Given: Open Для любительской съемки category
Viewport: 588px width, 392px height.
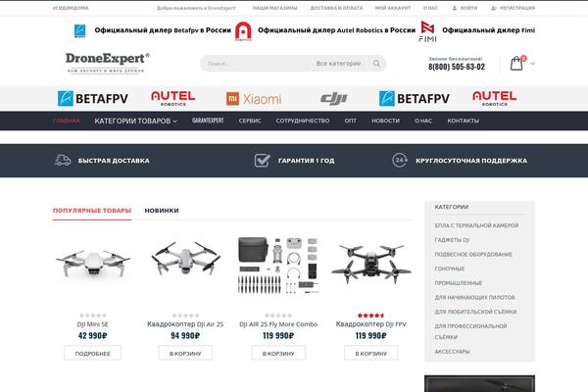Looking at the screenshot, I should click(x=475, y=312).
